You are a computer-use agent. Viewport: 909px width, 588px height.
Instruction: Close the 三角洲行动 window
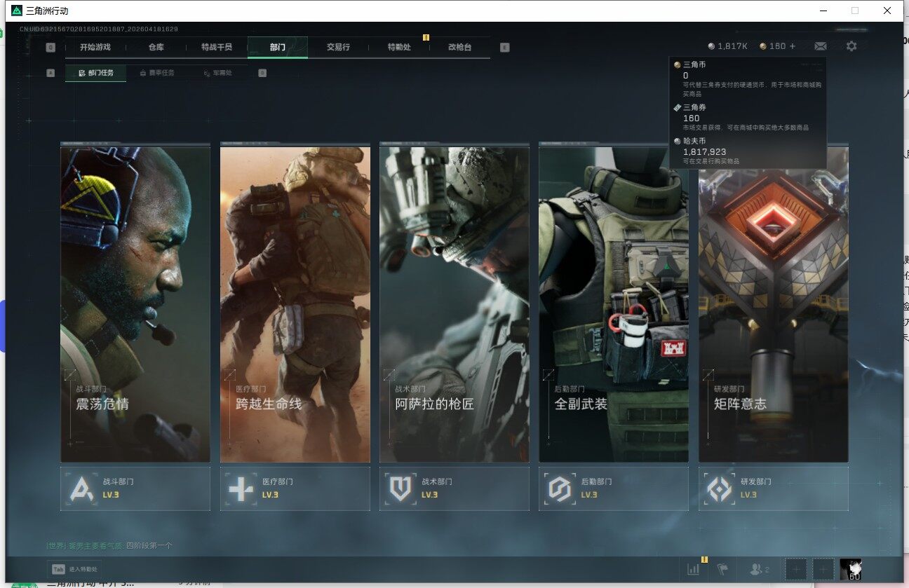pos(887,11)
